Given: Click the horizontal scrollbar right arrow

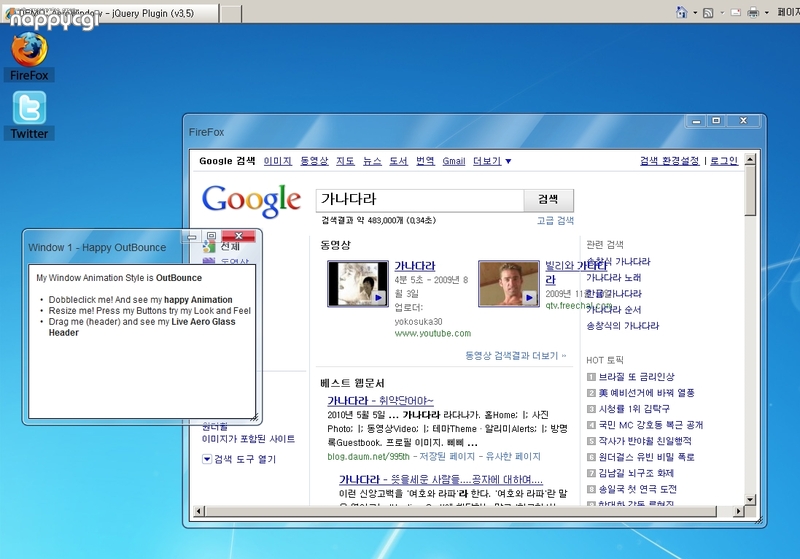Looking at the screenshot, I should (738, 511).
